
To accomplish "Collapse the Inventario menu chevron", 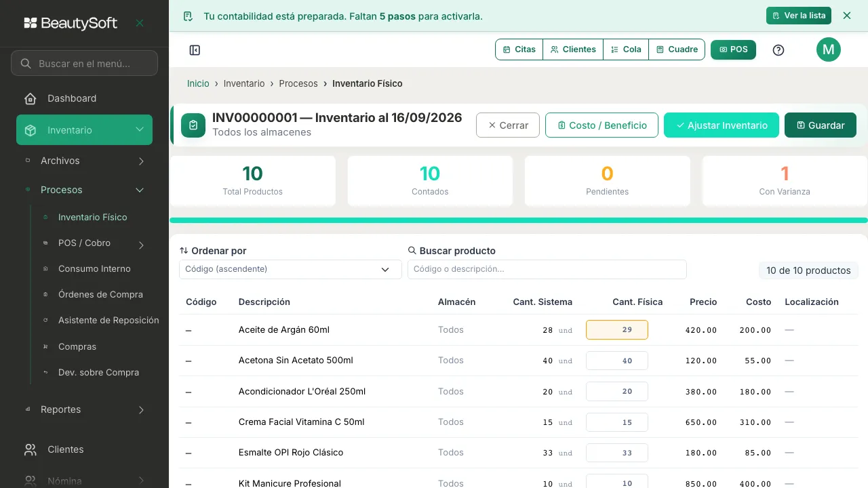I will pos(140,130).
